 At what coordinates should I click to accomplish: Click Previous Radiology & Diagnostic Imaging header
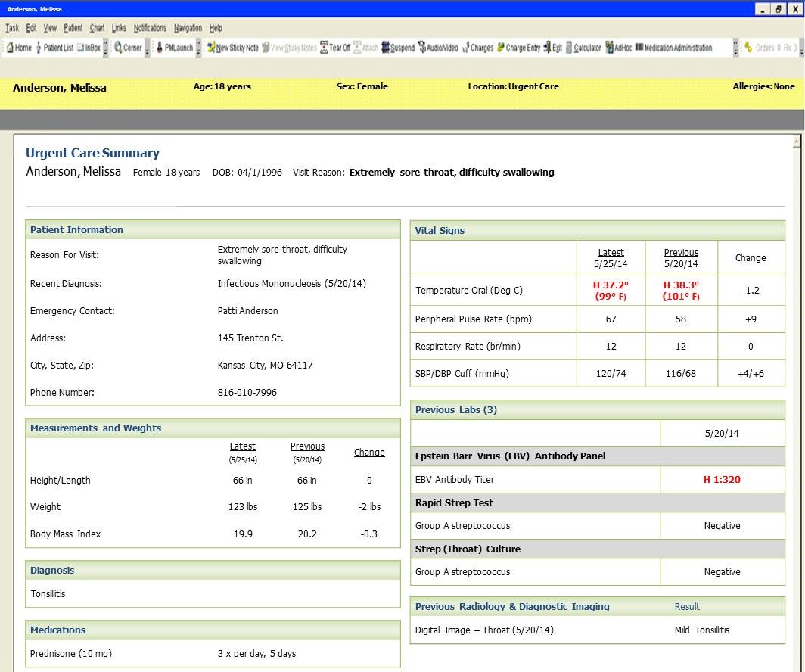(598, 606)
